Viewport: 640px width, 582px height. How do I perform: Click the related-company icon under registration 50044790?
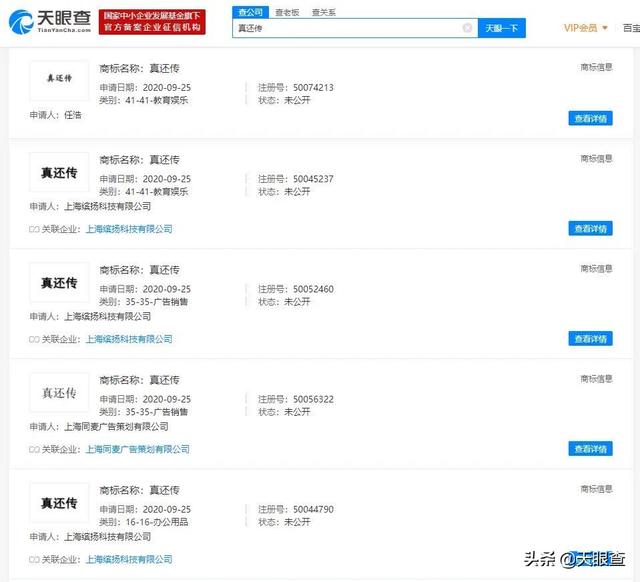click(x=34, y=560)
